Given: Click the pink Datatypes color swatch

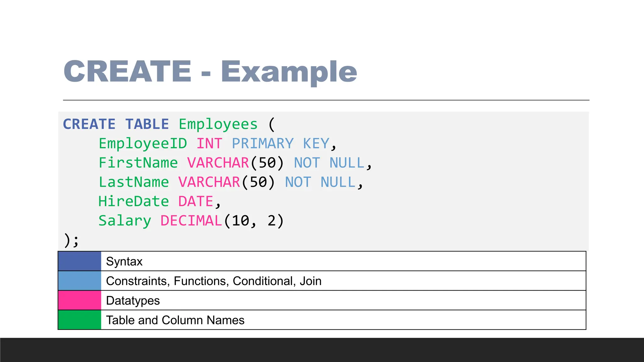Looking at the screenshot, I should click(x=80, y=300).
